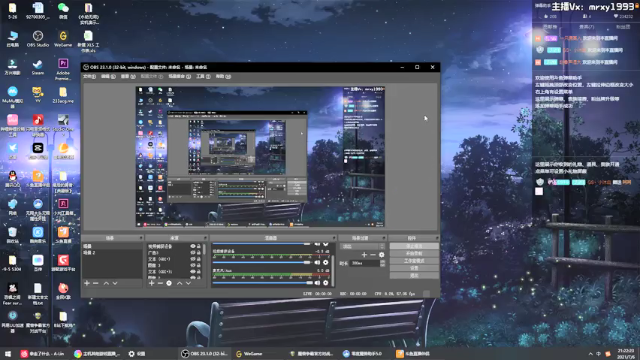Select 场景 2 in the Scenes list
Viewport: 640px width, 360px height.
112,253
